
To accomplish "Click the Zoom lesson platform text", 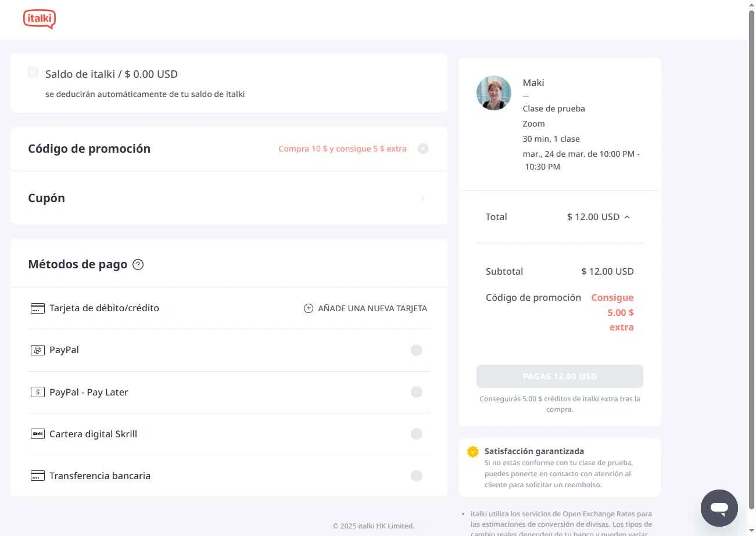I will tap(533, 124).
